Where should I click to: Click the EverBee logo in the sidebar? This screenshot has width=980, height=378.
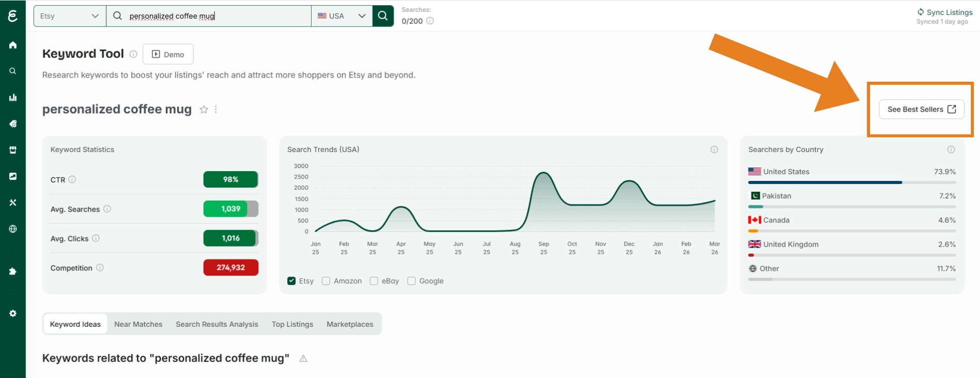(13, 16)
